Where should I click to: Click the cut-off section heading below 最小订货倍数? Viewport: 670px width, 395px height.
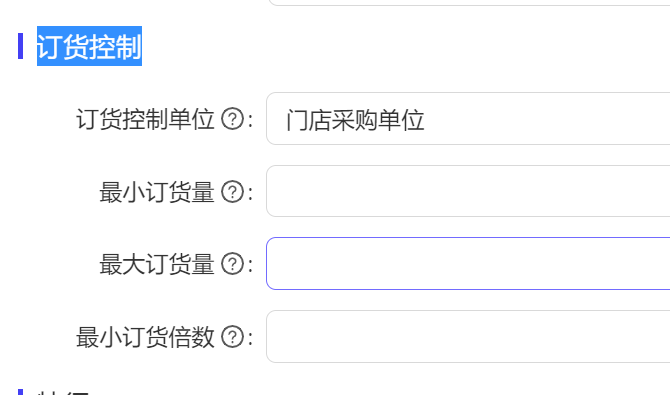[x=63, y=392]
